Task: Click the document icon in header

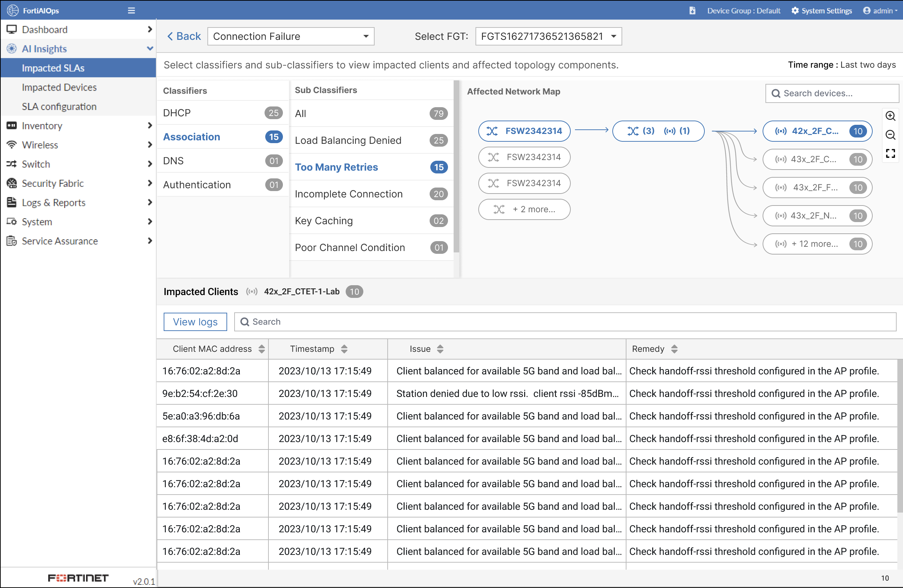Action: click(x=692, y=11)
